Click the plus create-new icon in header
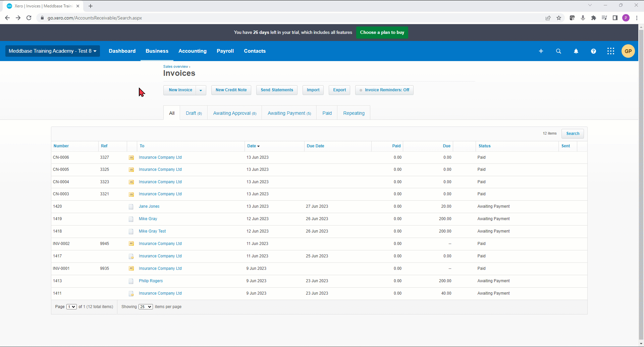Screen dimensions: 644x347 (541, 51)
